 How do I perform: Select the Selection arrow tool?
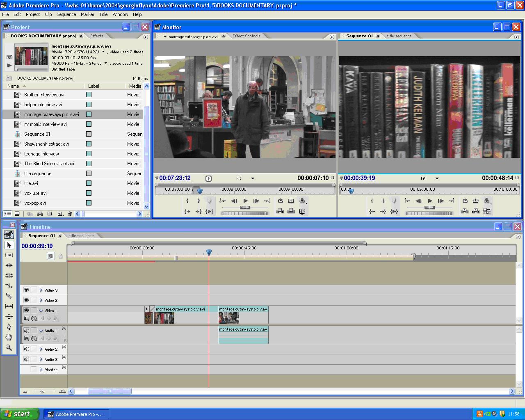point(9,245)
